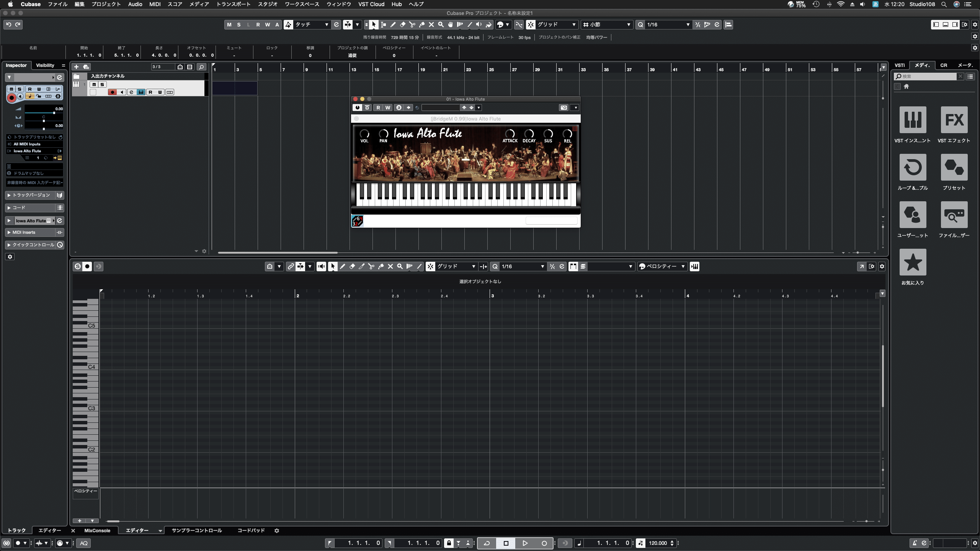Image resolution: width=980 pixels, height=551 pixels.
Task: Click the add track plus button
Action: coord(76,67)
